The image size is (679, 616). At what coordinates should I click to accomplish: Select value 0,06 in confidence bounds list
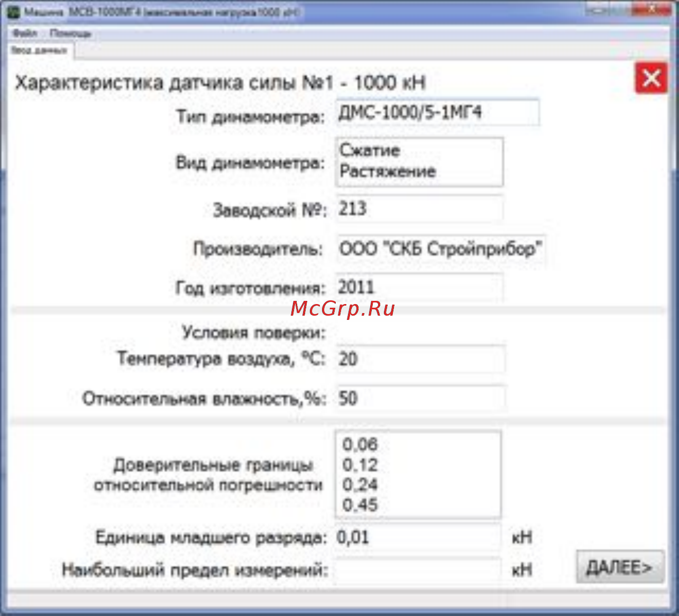360,445
